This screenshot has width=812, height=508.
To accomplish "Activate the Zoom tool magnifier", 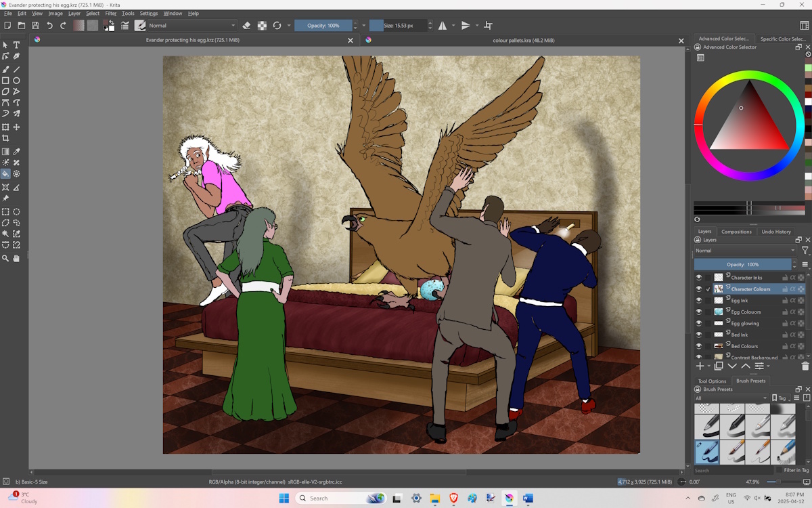I will [5, 258].
